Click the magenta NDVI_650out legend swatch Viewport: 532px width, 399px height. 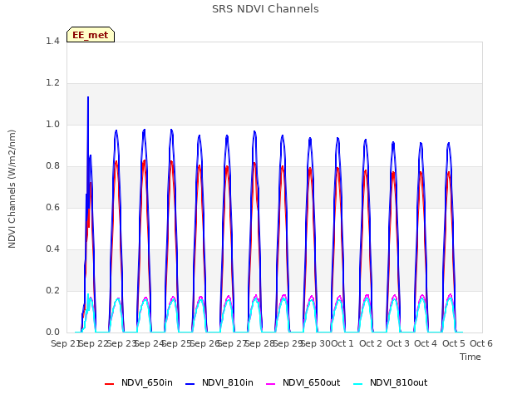tap(271, 384)
